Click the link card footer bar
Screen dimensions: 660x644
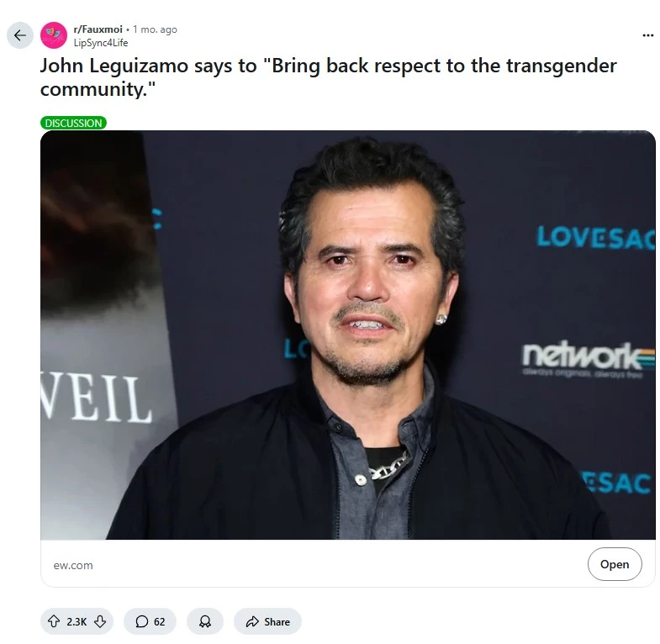click(x=348, y=563)
